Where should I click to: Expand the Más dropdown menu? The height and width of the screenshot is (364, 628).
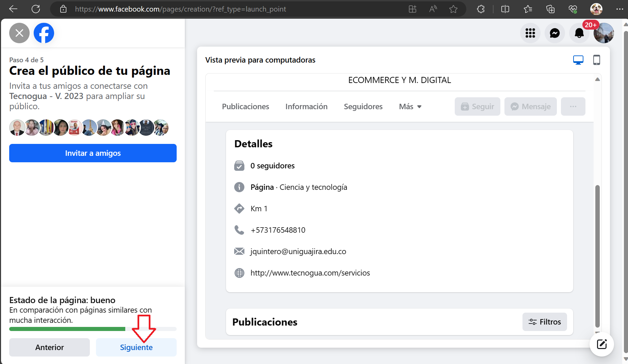pos(410,106)
